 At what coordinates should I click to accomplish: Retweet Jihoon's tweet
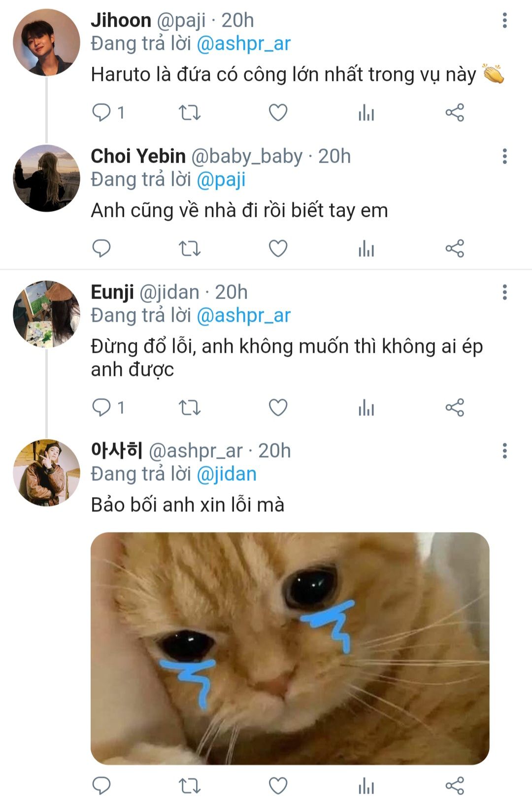coord(189,113)
